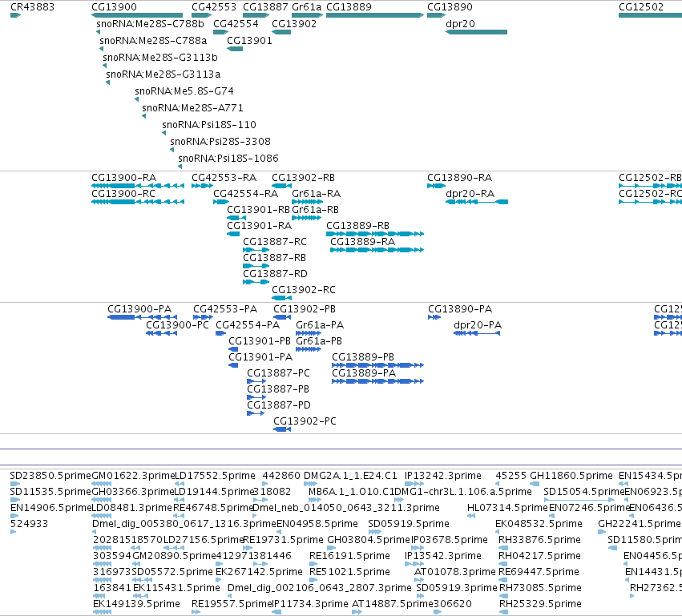Select RH33876.5prime EST label
The image size is (682, 616).
click(x=539, y=540)
